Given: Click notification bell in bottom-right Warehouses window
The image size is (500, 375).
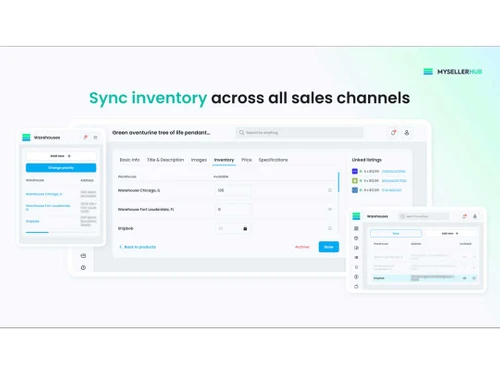Looking at the screenshot, I should click(x=464, y=216).
